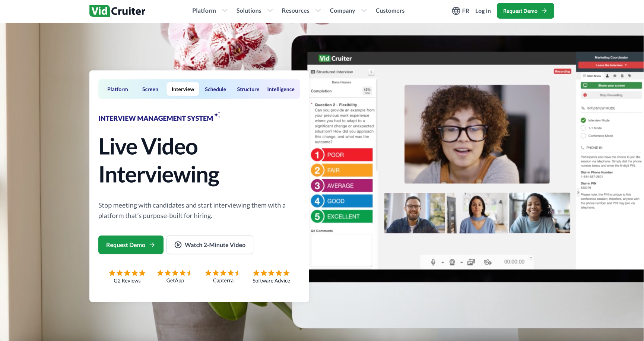Collapse the toolbar with small chevron
Image resolution: width=644 pixels, height=341 pixels.
[531, 257]
